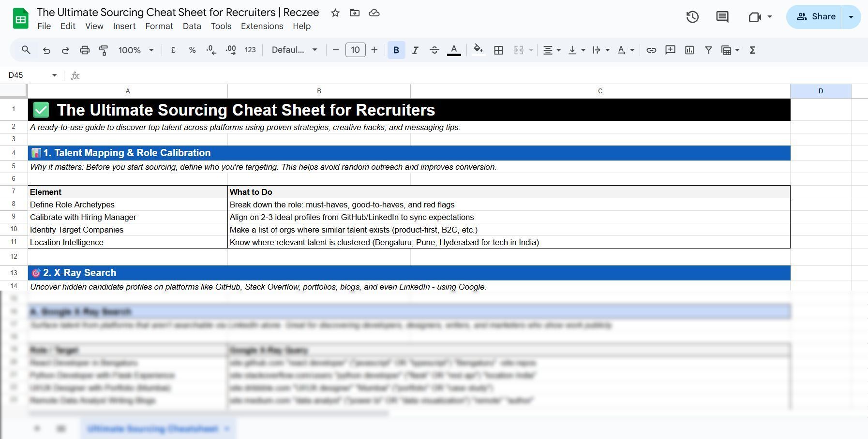
Task: Click the Name box showing D45
Action: tap(32, 75)
